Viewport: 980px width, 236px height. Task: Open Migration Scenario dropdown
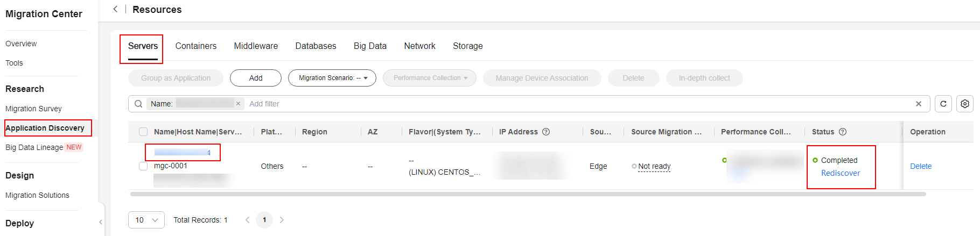click(x=332, y=78)
